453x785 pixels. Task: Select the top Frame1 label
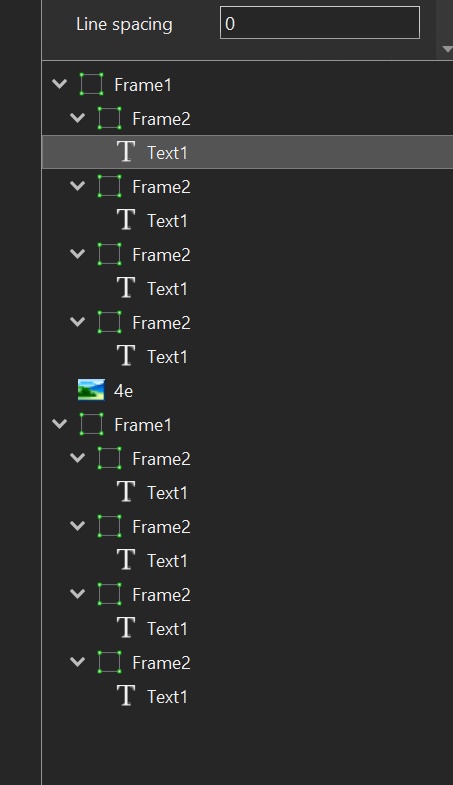pos(143,85)
